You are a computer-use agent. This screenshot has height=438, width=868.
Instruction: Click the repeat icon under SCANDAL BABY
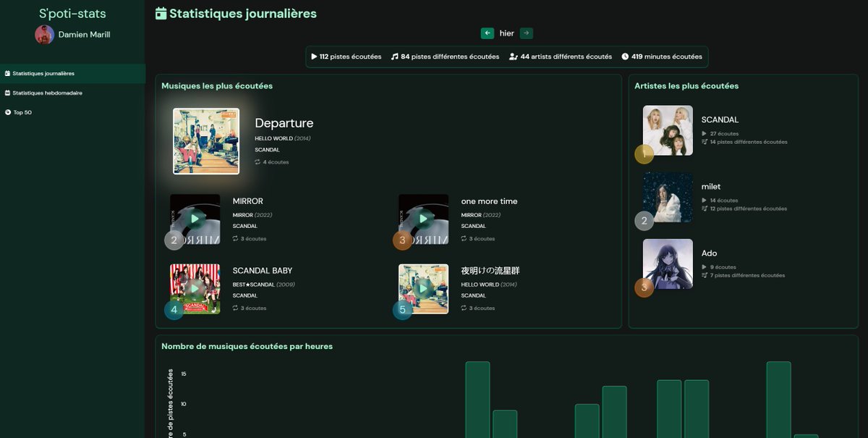coord(236,308)
